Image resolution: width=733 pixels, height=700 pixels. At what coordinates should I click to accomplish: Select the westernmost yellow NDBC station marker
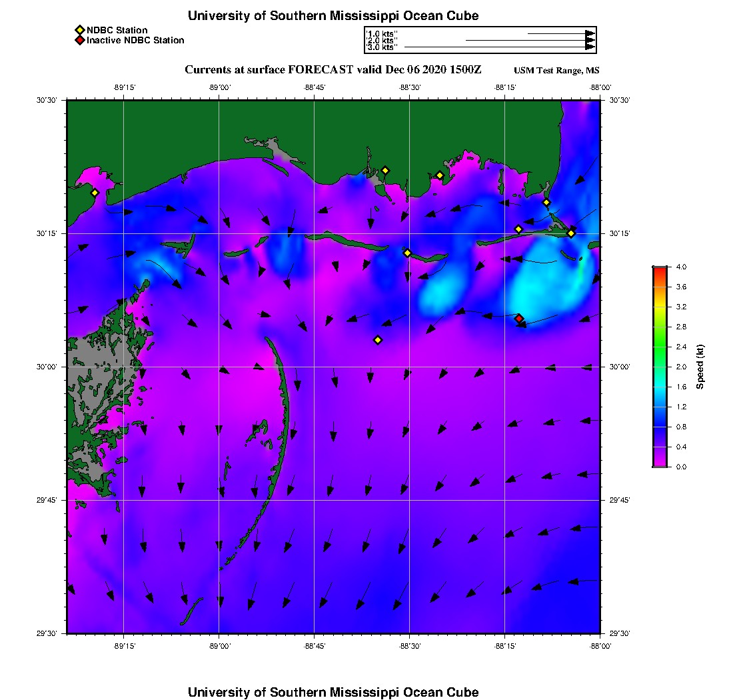(95, 193)
